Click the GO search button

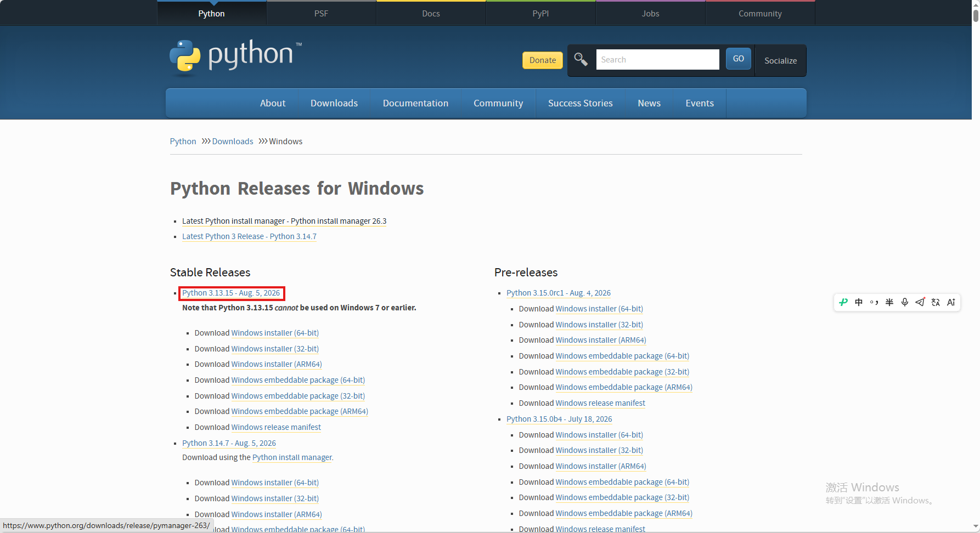(739, 59)
